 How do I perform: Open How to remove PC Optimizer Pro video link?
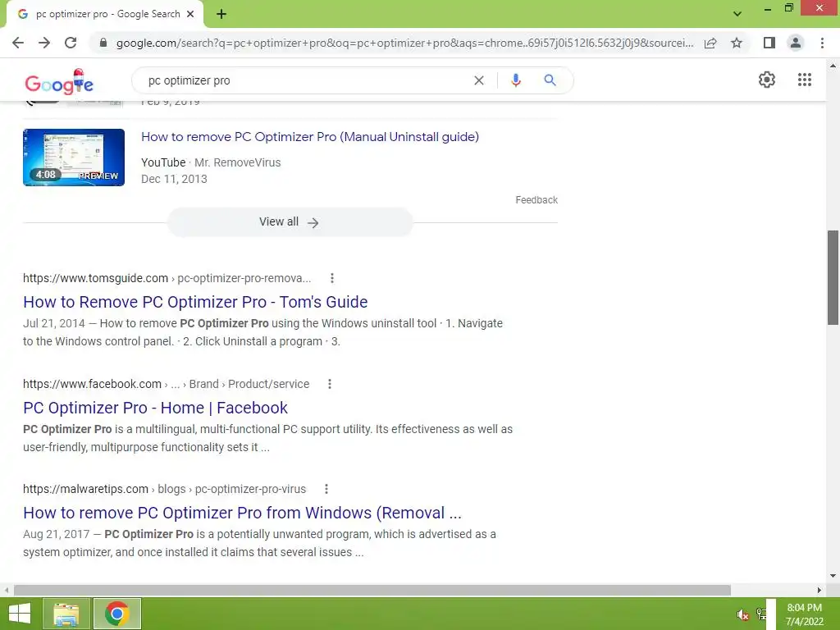[309, 137]
